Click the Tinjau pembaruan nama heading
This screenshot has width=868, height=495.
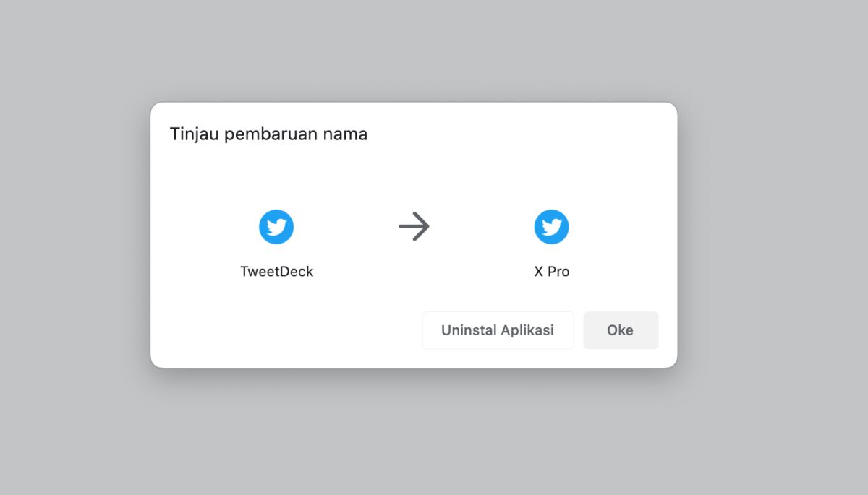pyautogui.click(x=268, y=134)
